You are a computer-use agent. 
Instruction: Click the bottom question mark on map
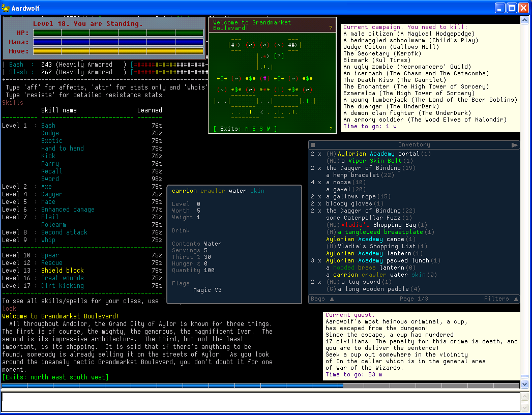[331, 129]
